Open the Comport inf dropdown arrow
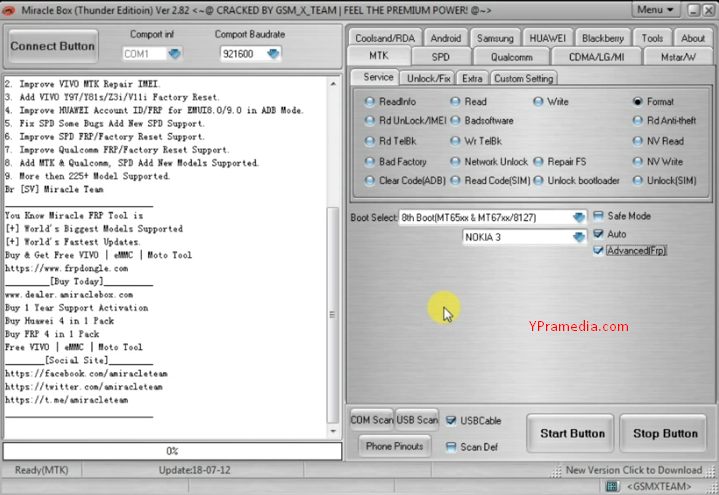Screen dimensions: 719x495 pos(174,54)
